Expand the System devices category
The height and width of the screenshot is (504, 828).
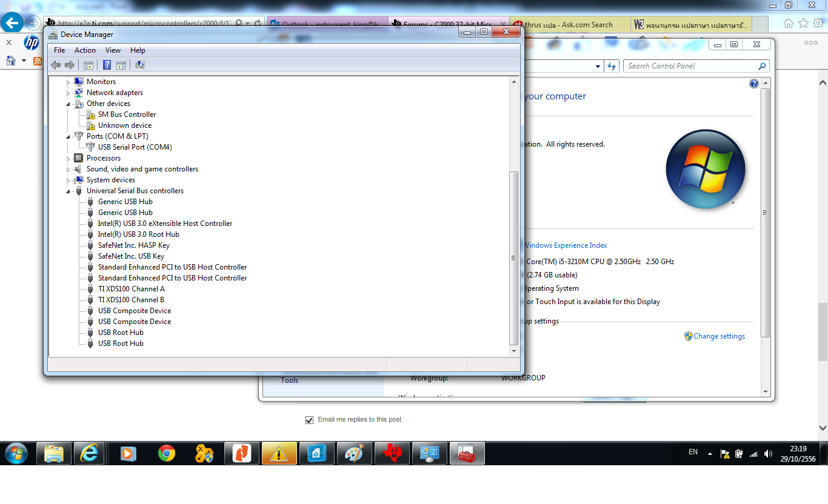coord(68,180)
